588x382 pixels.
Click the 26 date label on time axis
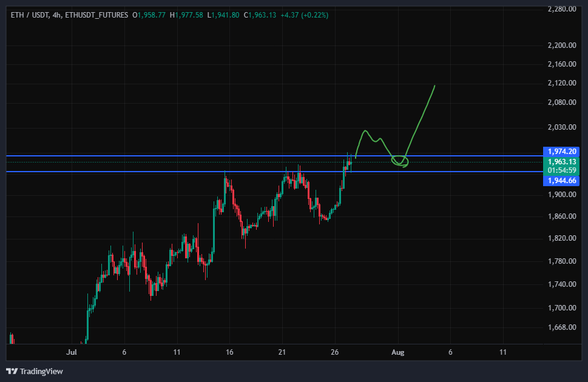335,352
